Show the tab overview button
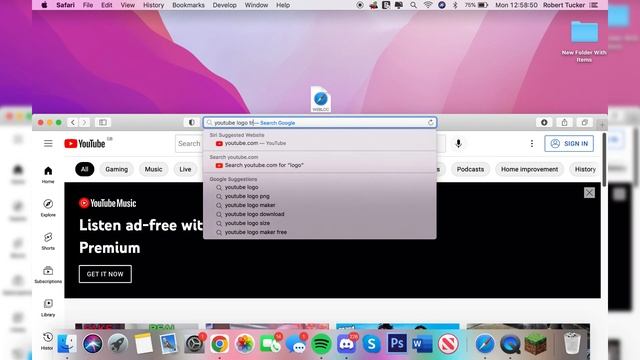Screen dimensions: 640x360 584,122
